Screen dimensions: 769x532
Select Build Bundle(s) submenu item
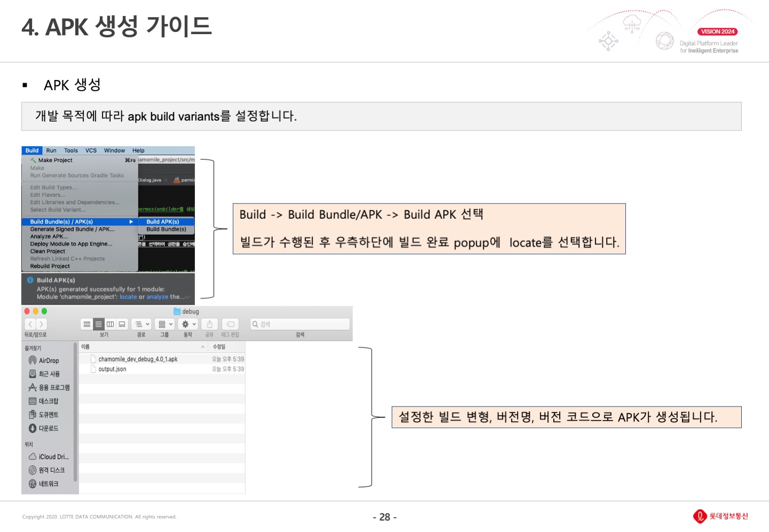[166, 229]
